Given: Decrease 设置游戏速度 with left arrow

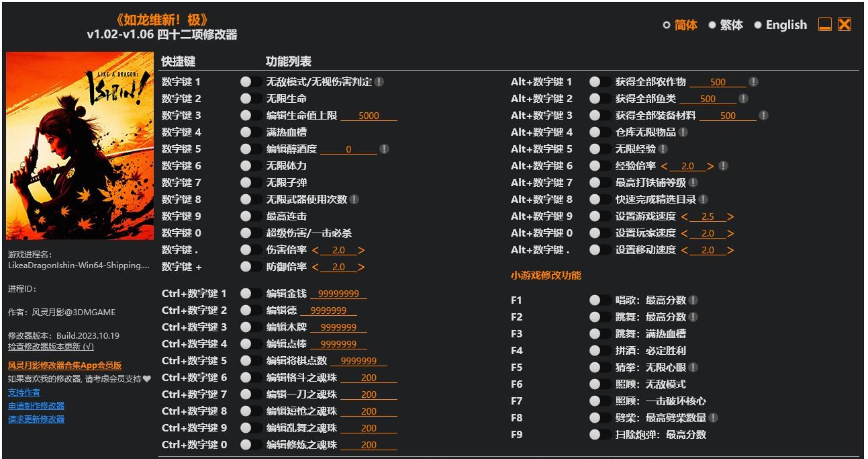Looking at the screenshot, I should tap(685, 216).
